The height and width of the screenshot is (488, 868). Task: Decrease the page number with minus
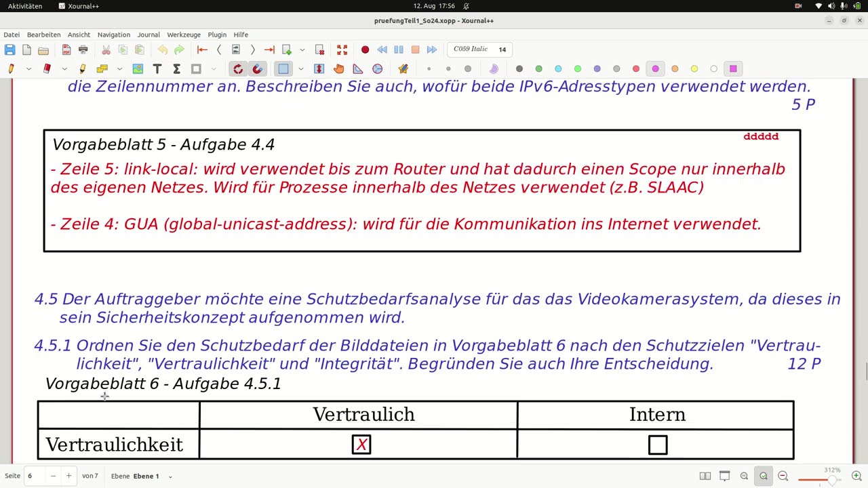53,476
